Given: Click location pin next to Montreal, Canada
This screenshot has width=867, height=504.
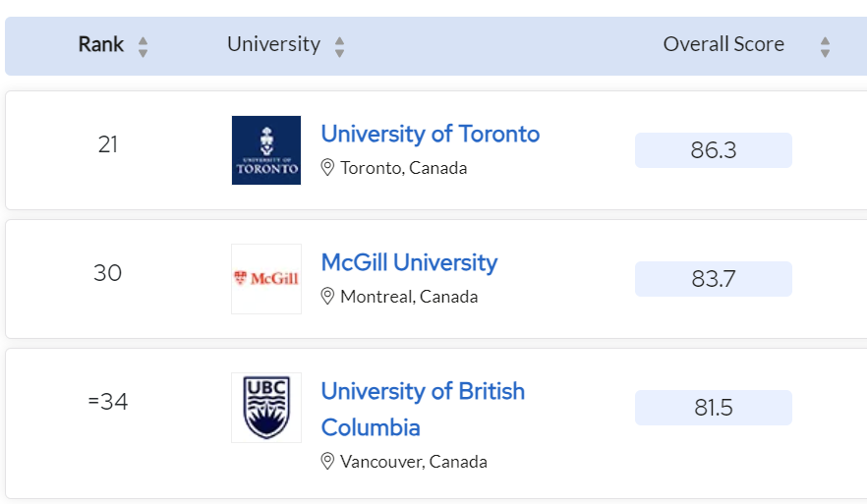Looking at the screenshot, I should click(x=327, y=297).
